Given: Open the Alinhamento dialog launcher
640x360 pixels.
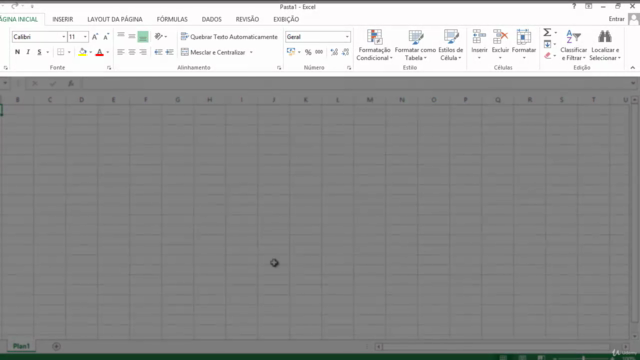Looking at the screenshot, I should [279, 68].
